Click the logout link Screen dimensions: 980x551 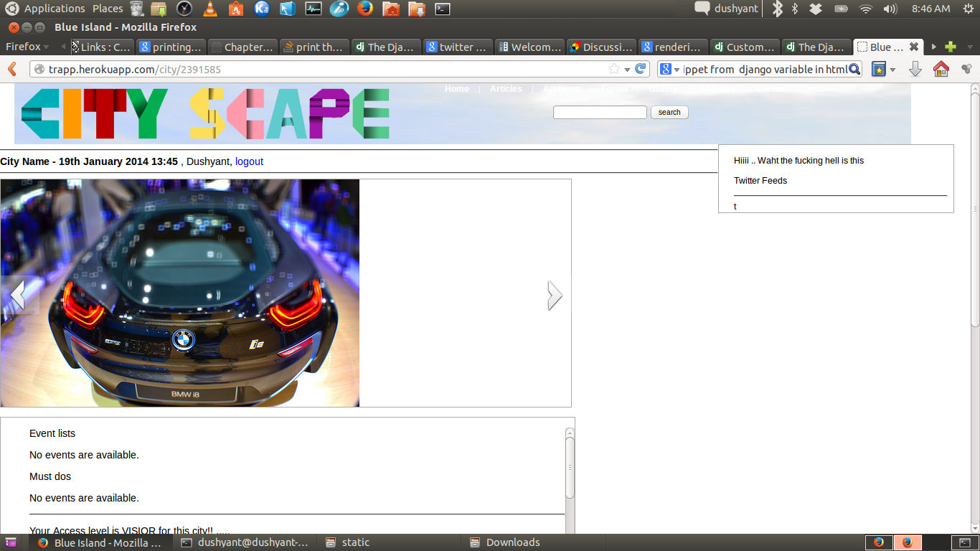click(x=249, y=161)
